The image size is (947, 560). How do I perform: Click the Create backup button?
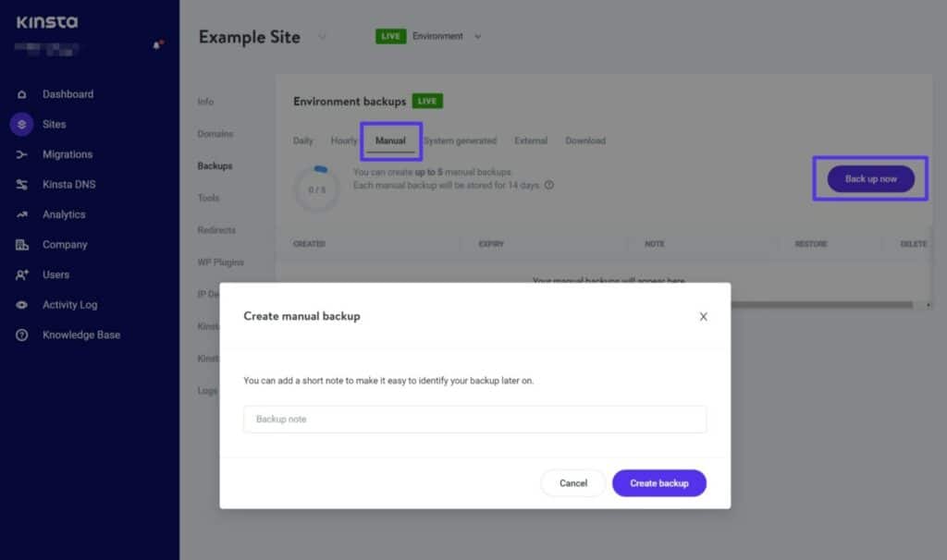658,483
